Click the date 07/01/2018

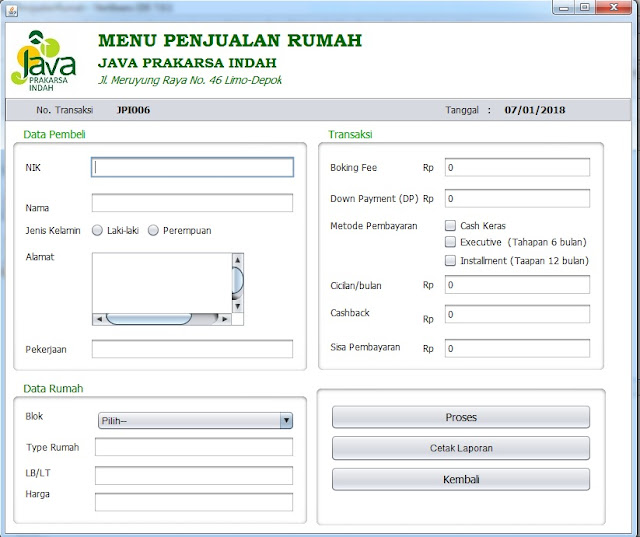coord(535,110)
